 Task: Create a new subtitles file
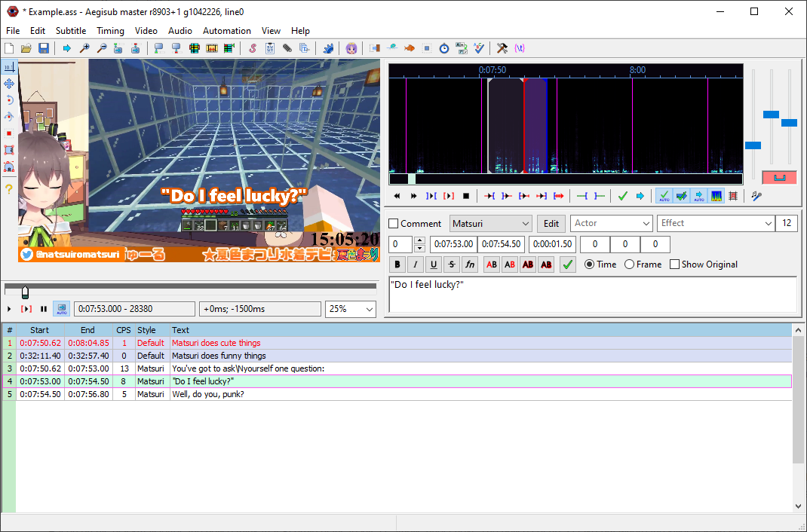tap(9, 48)
